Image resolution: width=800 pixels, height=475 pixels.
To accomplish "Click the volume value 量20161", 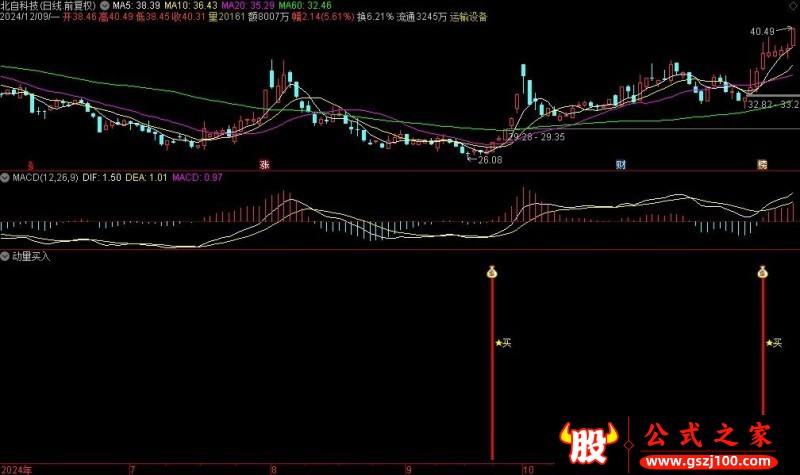I will point(227,17).
